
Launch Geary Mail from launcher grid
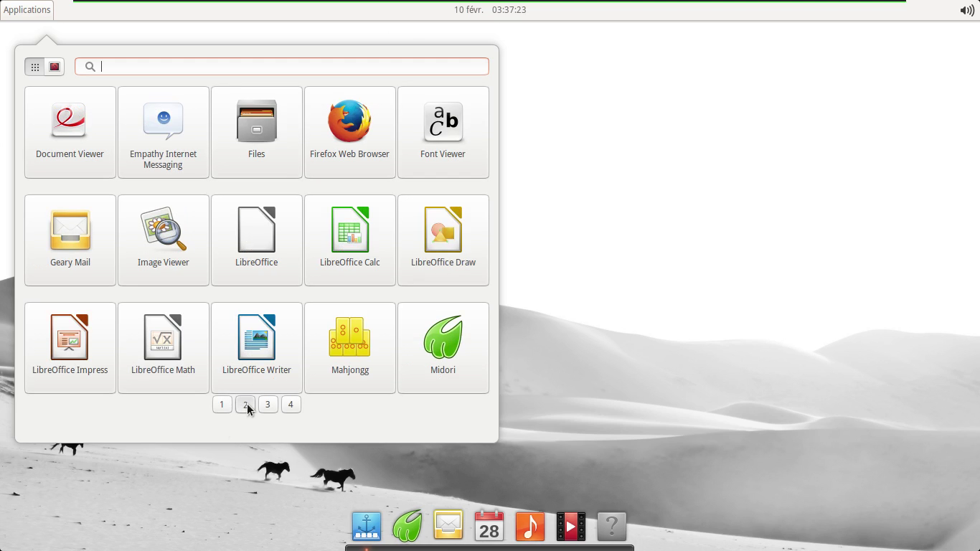pyautogui.click(x=70, y=240)
